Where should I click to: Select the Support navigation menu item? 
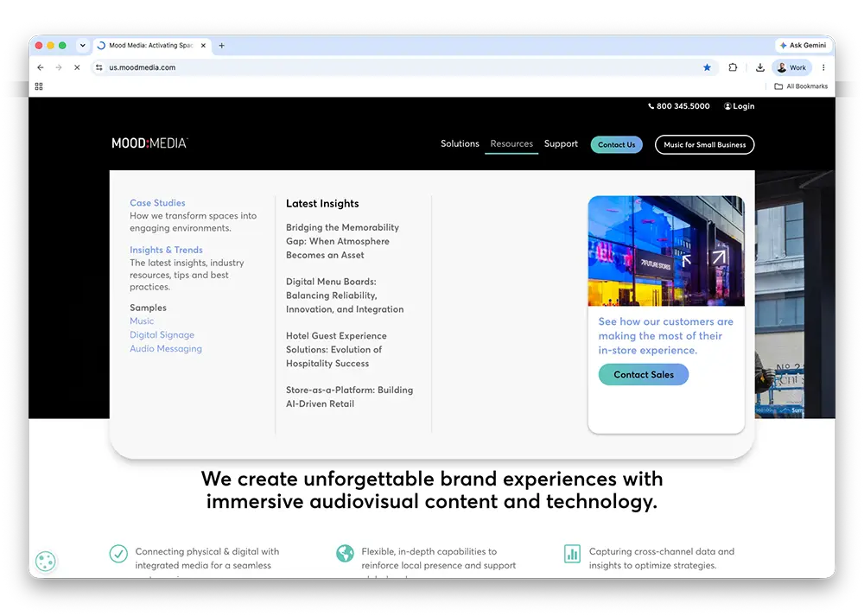[x=561, y=143]
